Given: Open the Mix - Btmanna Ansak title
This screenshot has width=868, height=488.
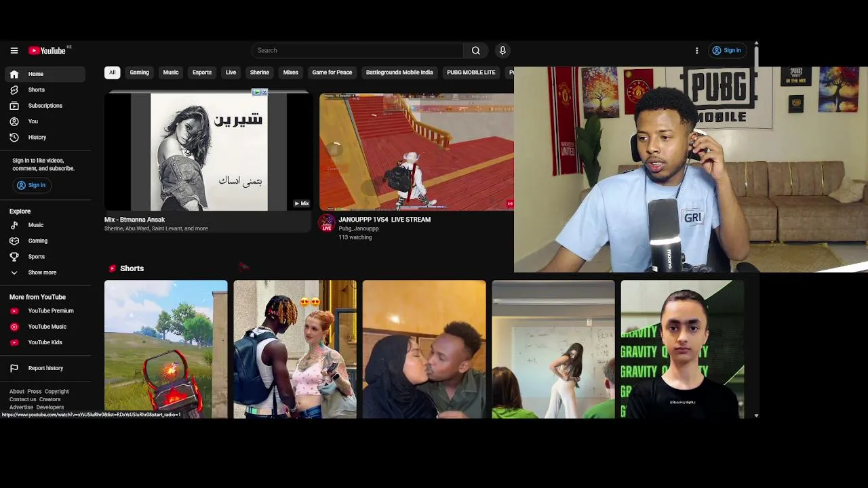Looking at the screenshot, I should pos(134,220).
